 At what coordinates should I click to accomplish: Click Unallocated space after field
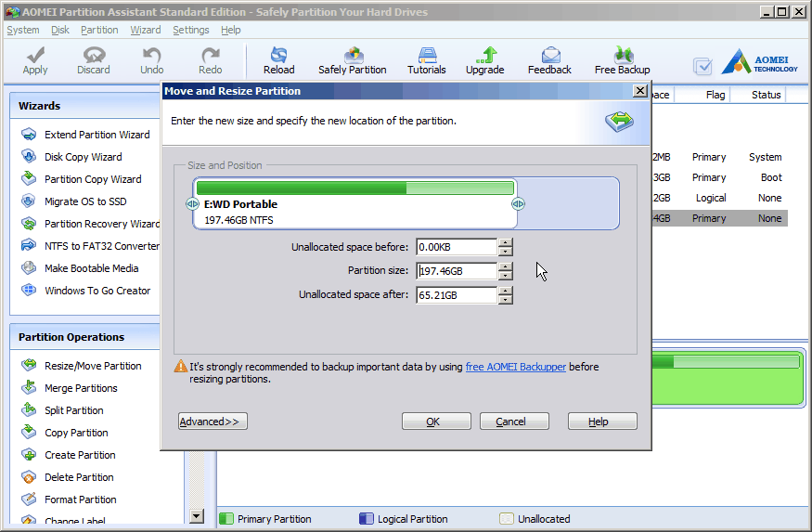pyautogui.click(x=457, y=295)
